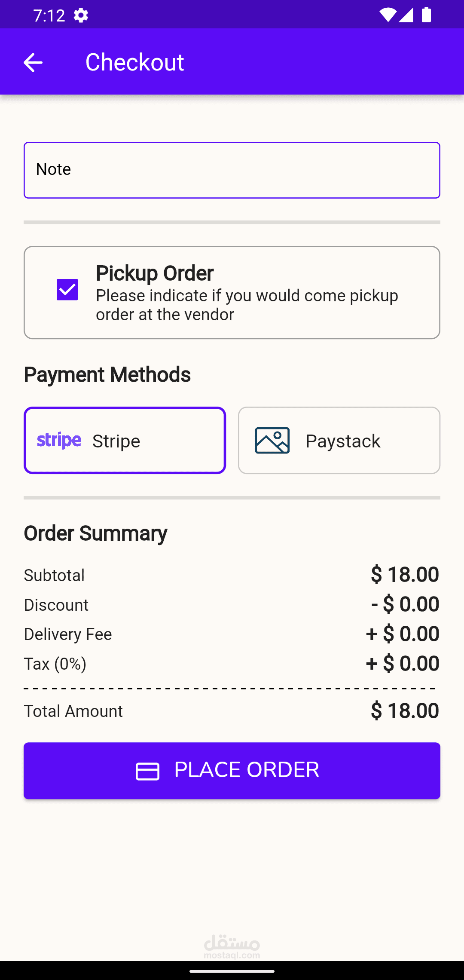Focus the Note text field
Viewport: 464px width, 980px height.
pyautogui.click(x=232, y=170)
